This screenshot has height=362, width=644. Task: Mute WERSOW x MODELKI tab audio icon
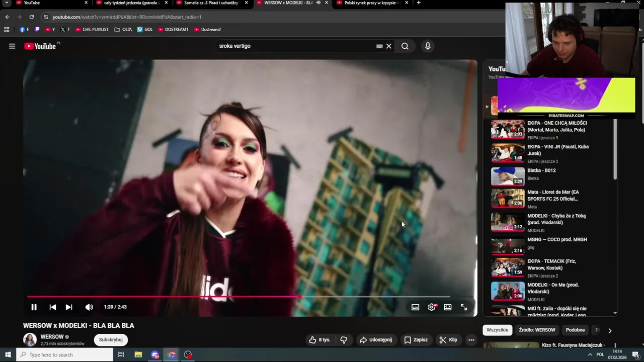point(318,3)
